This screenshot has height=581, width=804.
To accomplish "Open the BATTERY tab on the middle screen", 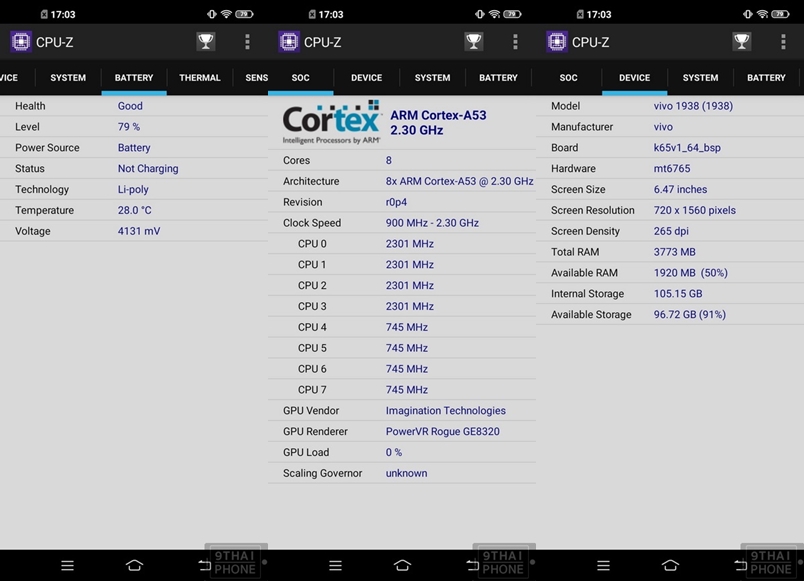I will 498,78.
